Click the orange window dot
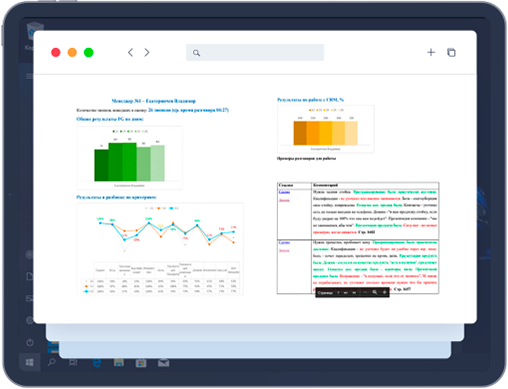 pyautogui.click(x=72, y=52)
